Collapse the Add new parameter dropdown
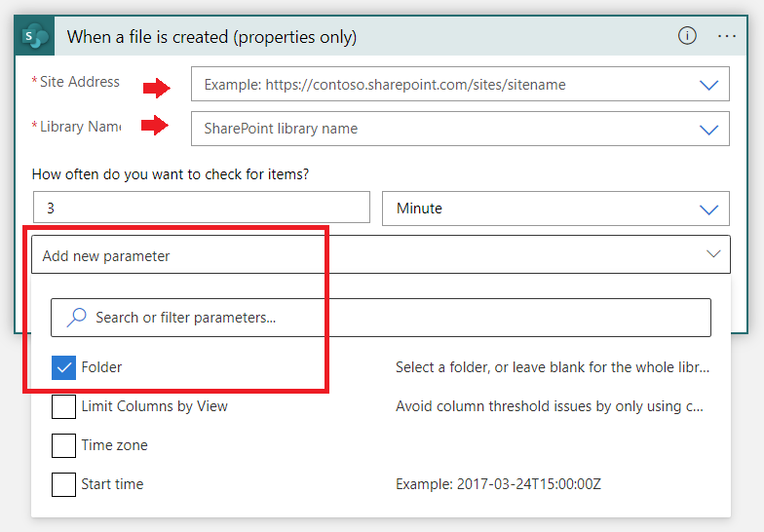The image size is (764, 532). click(x=713, y=255)
